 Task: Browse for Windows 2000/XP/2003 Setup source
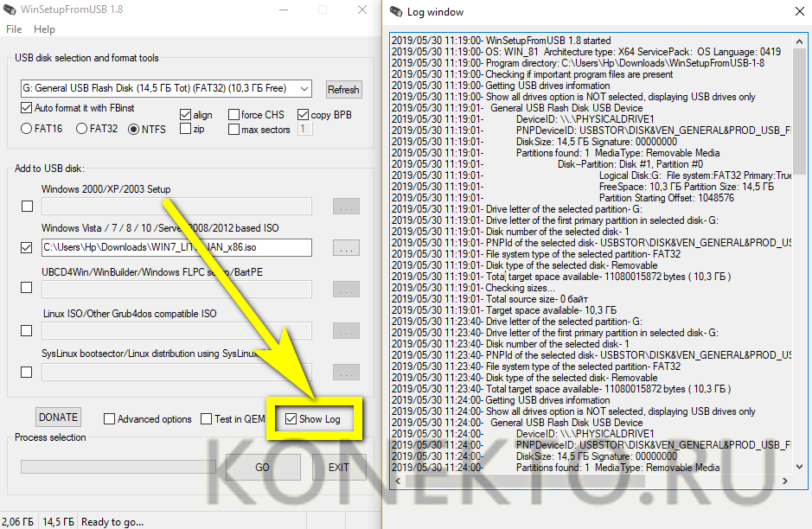click(x=346, y=206)
